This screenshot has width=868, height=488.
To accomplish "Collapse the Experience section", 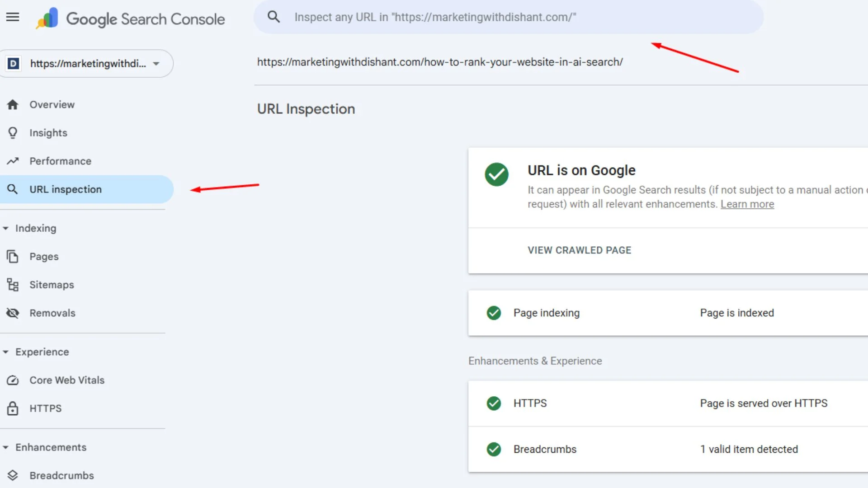I will pyautogui.click(x=6, y=352).
